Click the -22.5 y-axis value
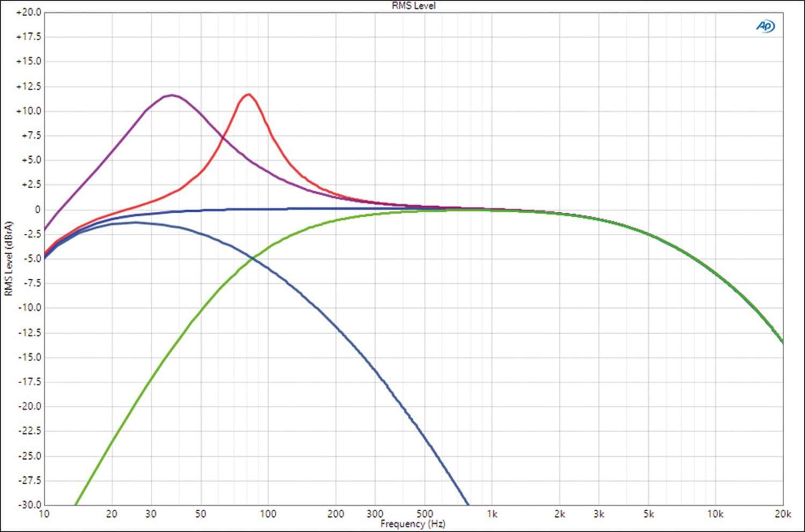This screenshot has height=532, width=805. [30, 431]
